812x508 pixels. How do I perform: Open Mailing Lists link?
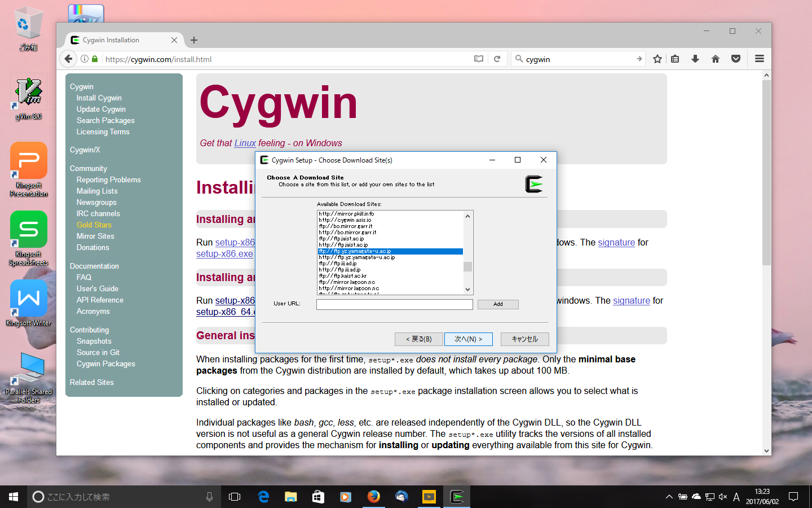click(x=97, y=191)
